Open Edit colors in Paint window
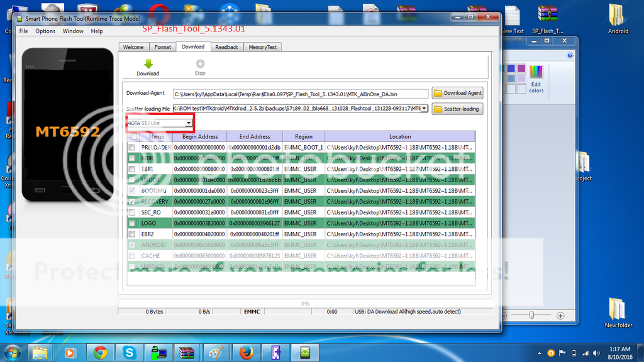Image resolution: width=644 pixels, height=362 pixels. click(x=536, y=79)
